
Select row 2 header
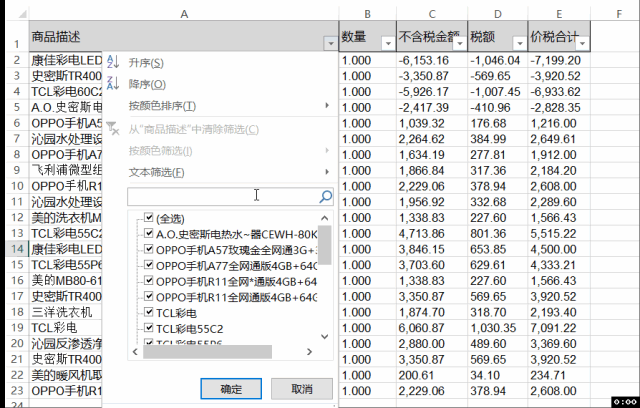17,60
